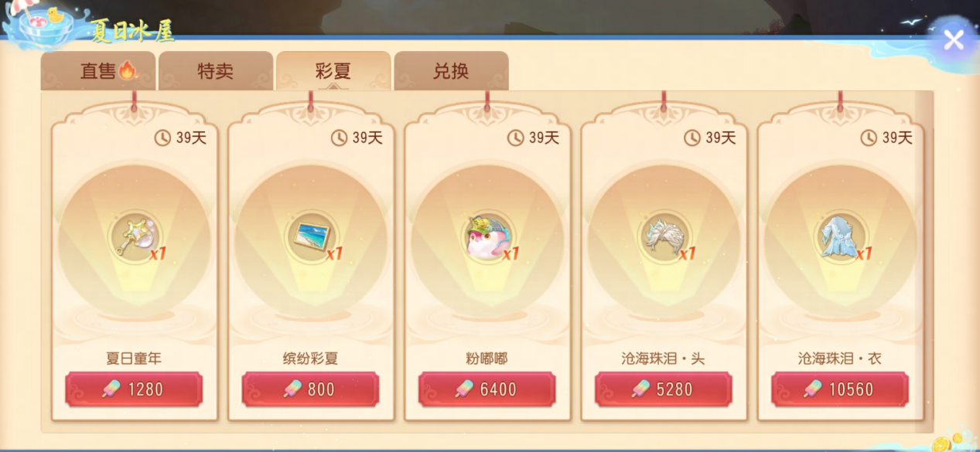Buy 夏日童年 for 1280 popsicles
Image resolution: width=980 pixels, height=452 pixels.
(x=134, y=389)
